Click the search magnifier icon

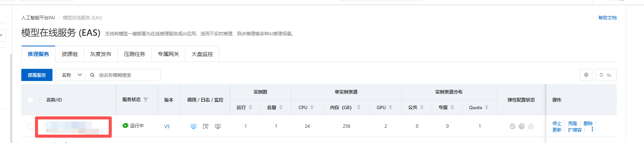[92, 75]
